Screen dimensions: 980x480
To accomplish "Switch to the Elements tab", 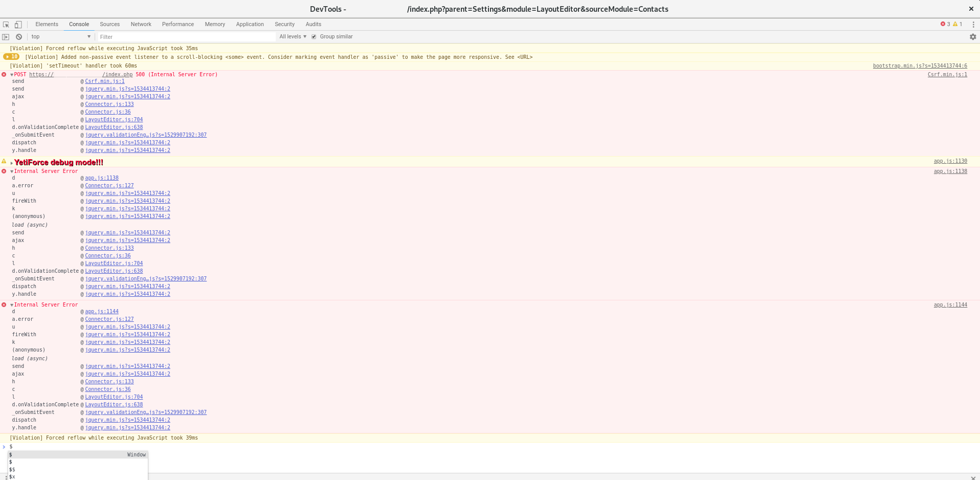I will coord(47,24).
